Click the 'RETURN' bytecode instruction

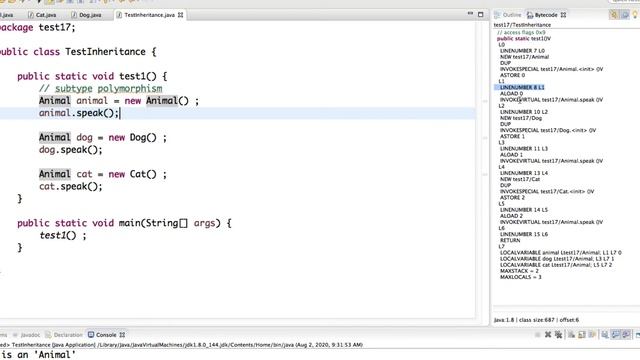(510, 240)
